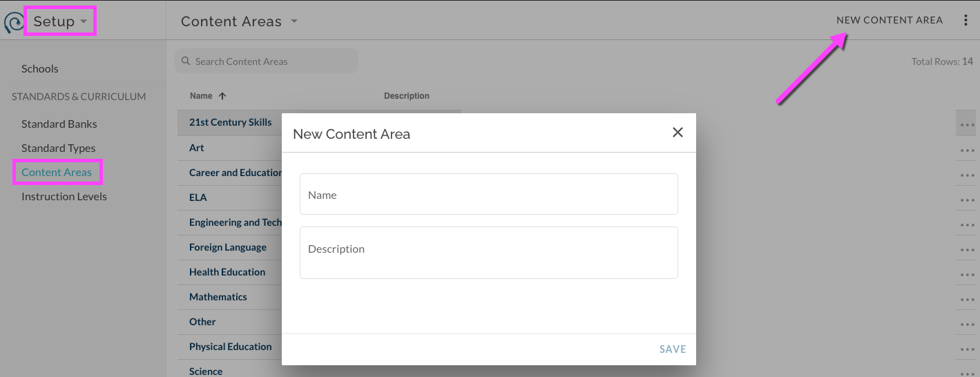Select the Health Education row

(227, 272)
